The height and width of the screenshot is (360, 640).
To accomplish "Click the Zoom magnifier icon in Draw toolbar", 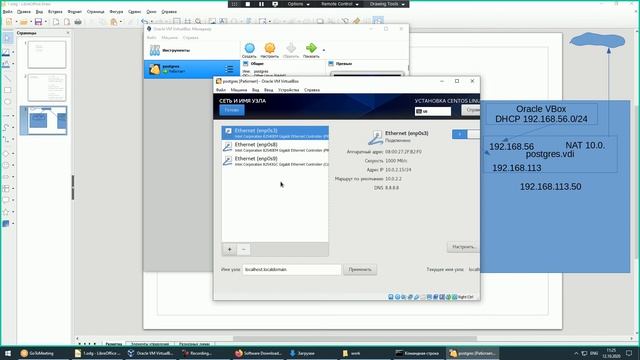I will tap(198, 22).
